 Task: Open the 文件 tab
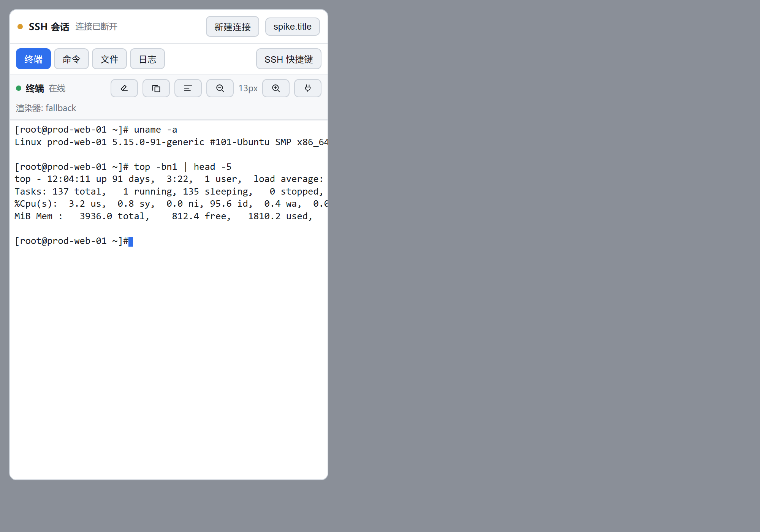[x=109, y=59]
